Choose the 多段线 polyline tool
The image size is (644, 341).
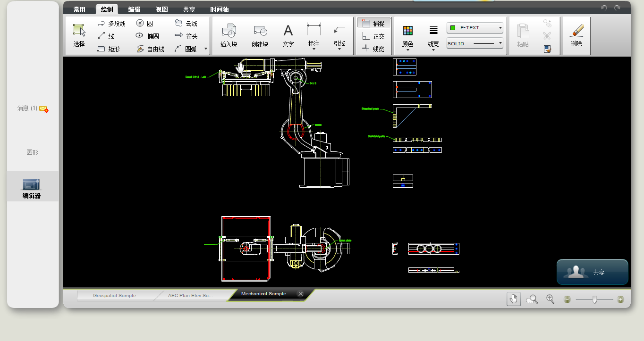coord(111,23)
